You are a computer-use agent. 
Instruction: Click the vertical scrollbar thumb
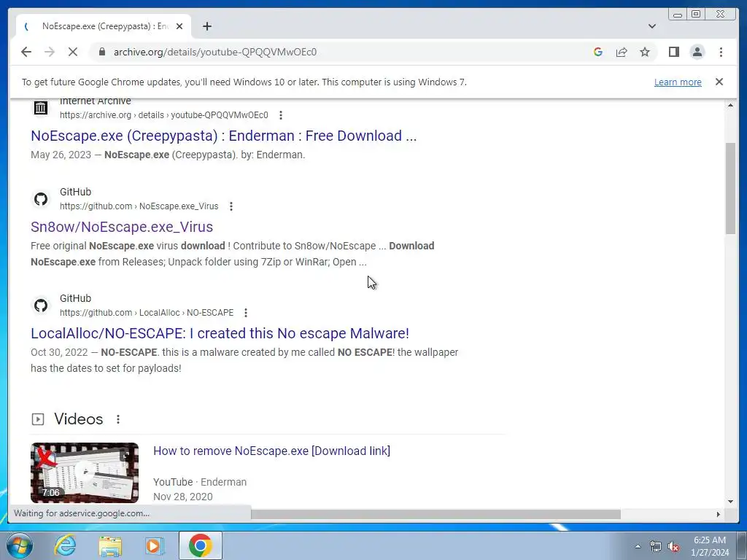point(730,188)
